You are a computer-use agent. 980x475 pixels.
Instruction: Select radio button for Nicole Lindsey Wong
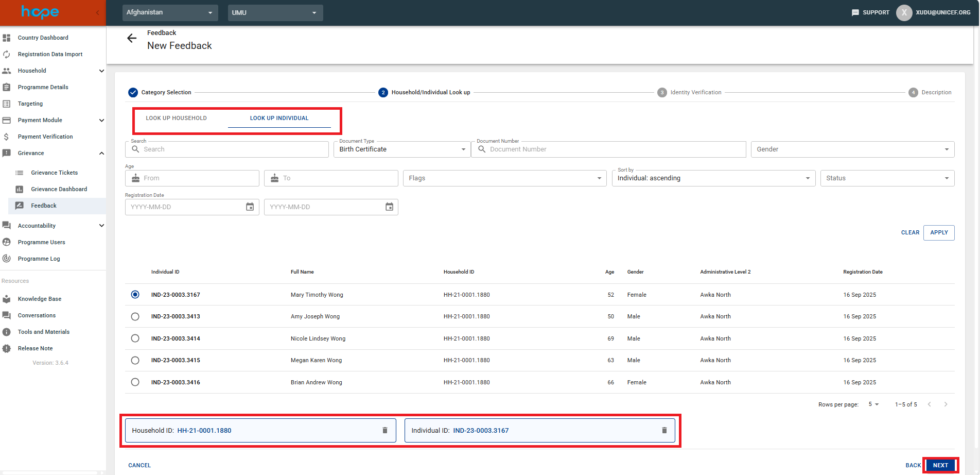[135, 338]
